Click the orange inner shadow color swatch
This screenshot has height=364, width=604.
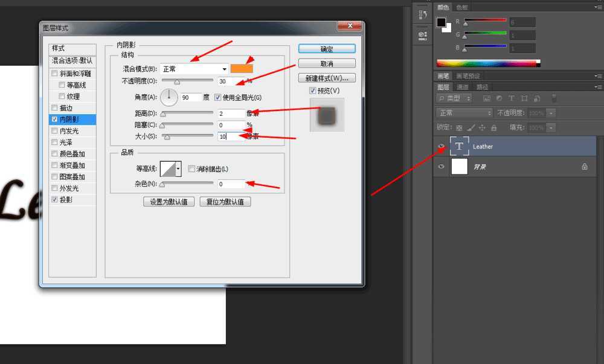click(x=241, y=68)
